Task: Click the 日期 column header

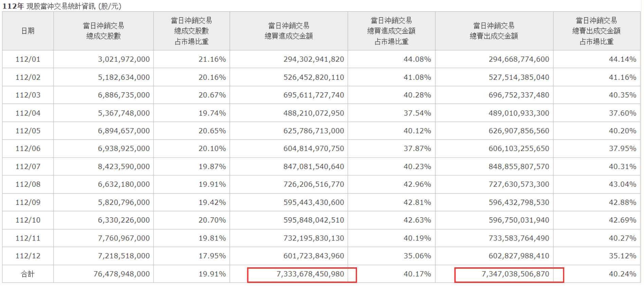Action: click(28, 31)
